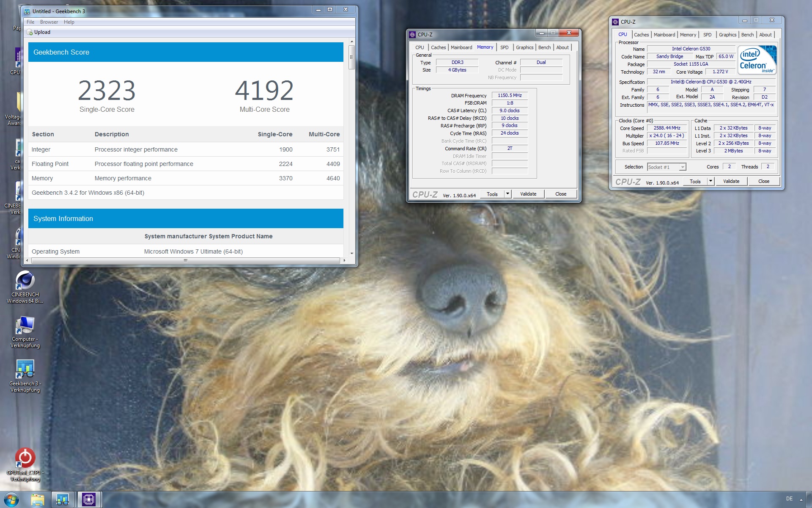Open SPD tab in right CPU-Z window
812x508 pixels.
[x=707, y=35]
